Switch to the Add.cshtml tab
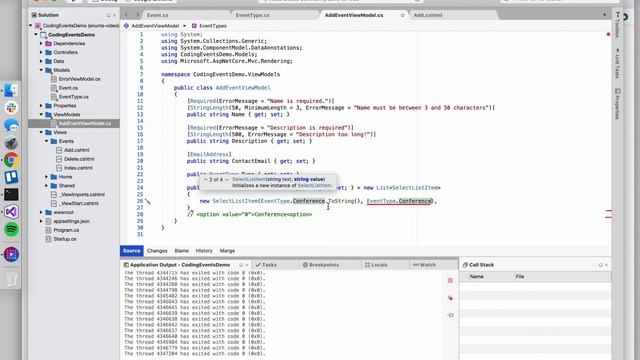The width and height of the screenshot is (640, 360). tap(428, 15)
